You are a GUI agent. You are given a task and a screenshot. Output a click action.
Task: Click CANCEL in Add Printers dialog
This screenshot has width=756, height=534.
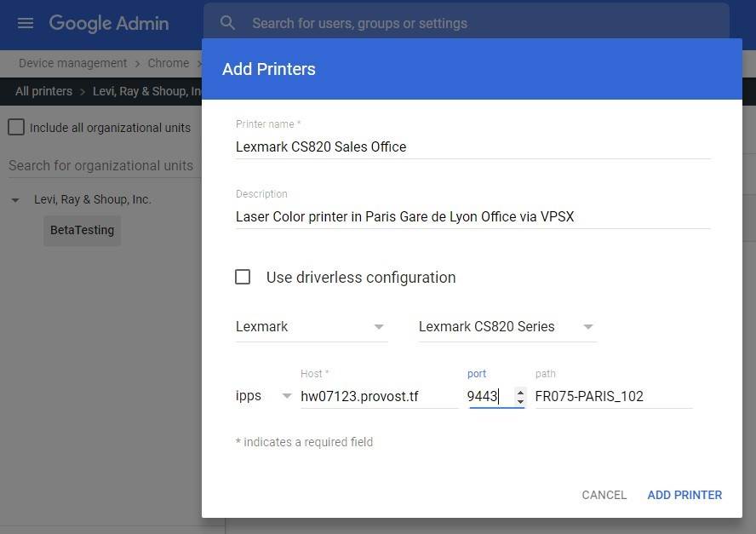click(604, 495)
